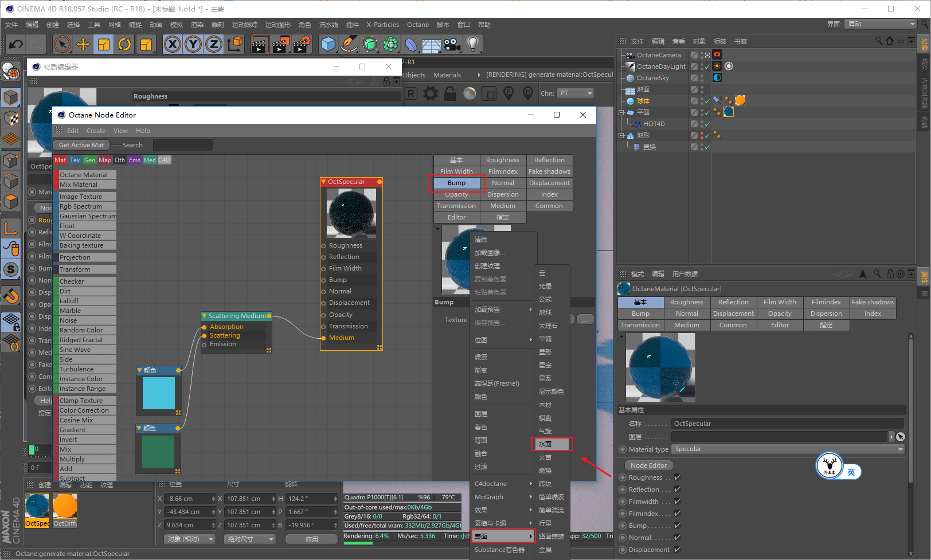Click Mat filter button in node list
Image resolution: width=931 pixels, height=560 pixels.
(x=60, y=160)
